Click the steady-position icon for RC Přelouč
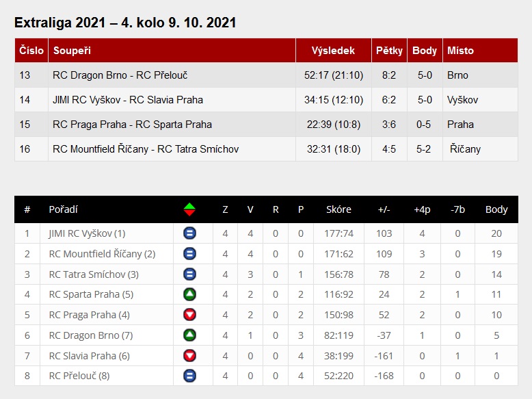Image resolution: width=532 pixels, height=399 pixels. pyautogui.click(x=189, y=376)
